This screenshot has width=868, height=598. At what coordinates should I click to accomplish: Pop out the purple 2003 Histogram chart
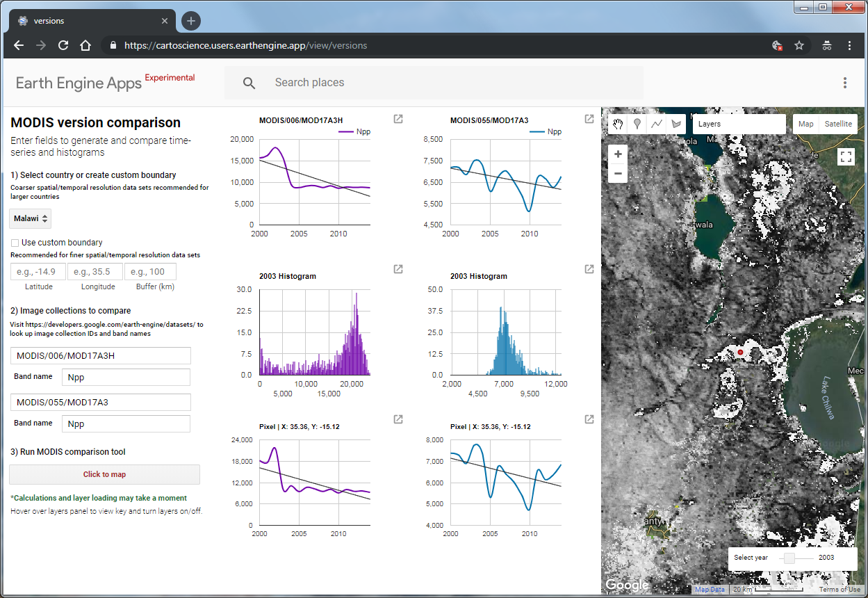[x=398, y=269]
